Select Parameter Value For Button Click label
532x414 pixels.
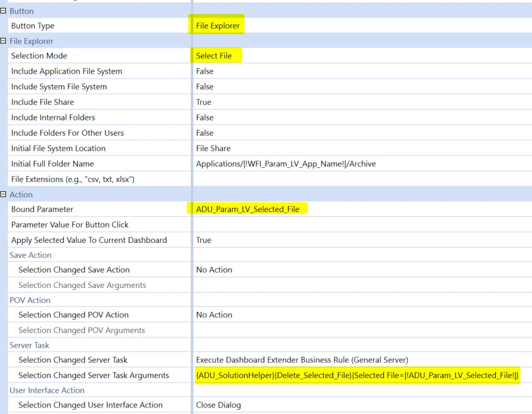(70, 225)
